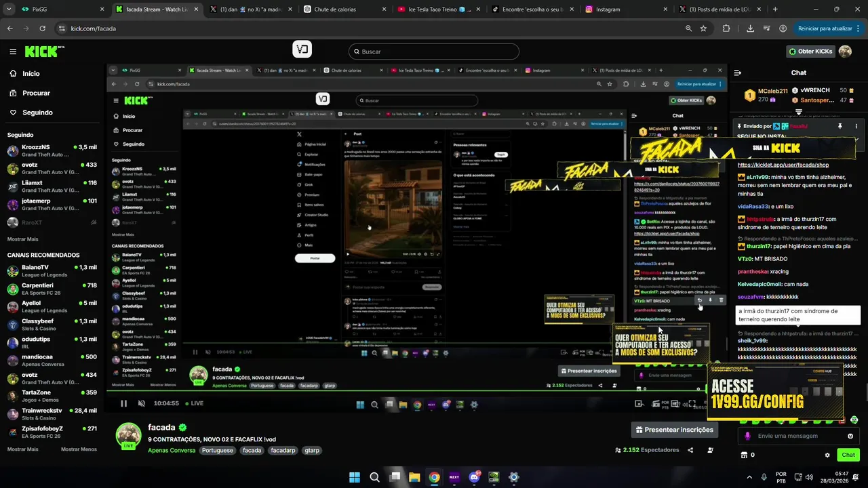Open the profile avatar beside Obter KICKs button
Screen dimensions: 868x488
pyautogui.click(x=845, y=52)
